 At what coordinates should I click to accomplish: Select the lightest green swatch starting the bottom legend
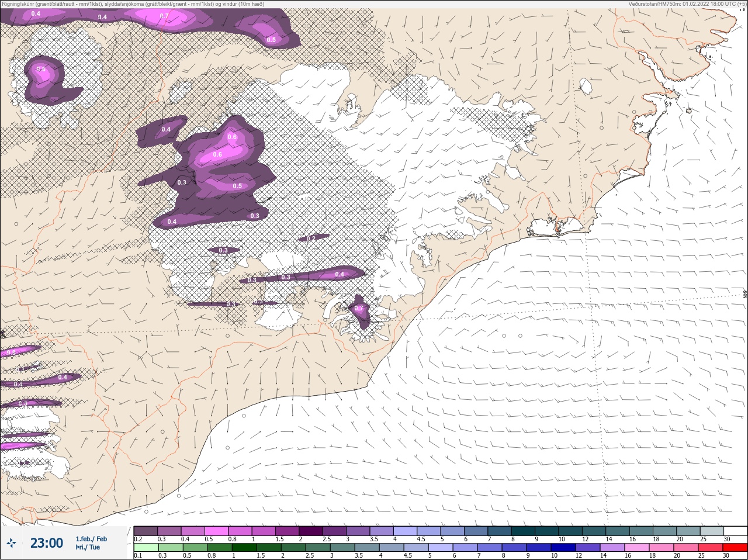click(146, 548)
